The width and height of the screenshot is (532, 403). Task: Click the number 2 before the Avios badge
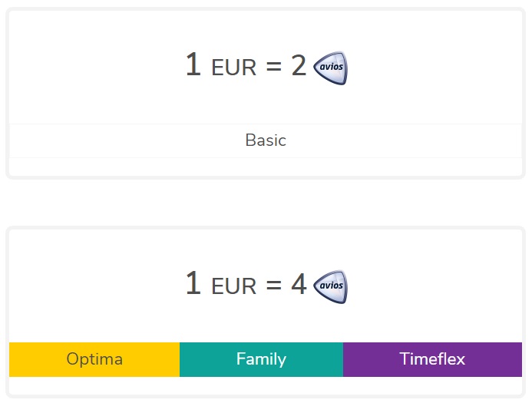click(x=299, y=67)
